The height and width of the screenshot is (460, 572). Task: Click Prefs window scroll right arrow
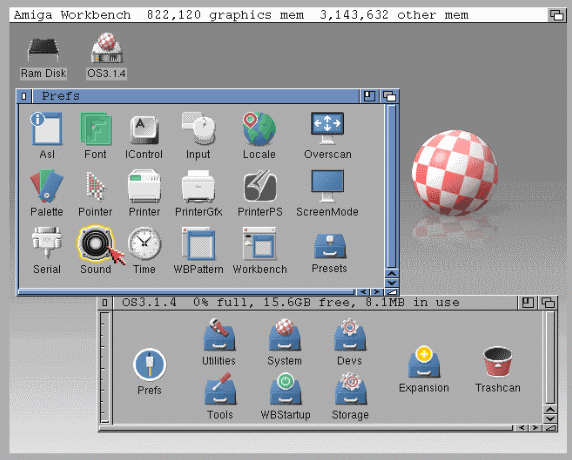coord(376,292)
